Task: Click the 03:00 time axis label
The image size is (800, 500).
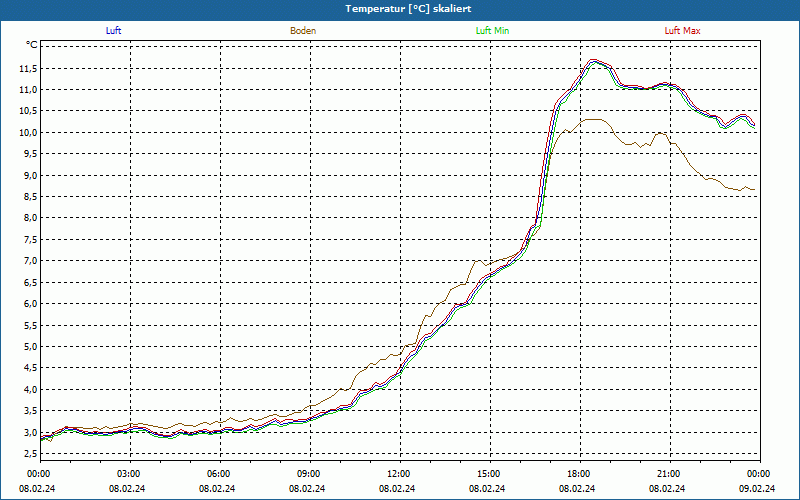Action: pyautogui.click(x=131, y=474)
